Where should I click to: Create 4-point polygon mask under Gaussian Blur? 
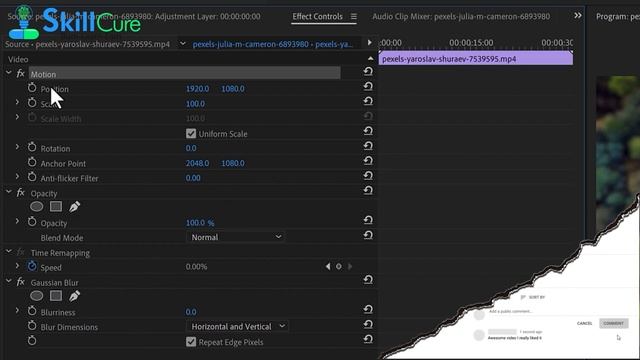[56, 296]
